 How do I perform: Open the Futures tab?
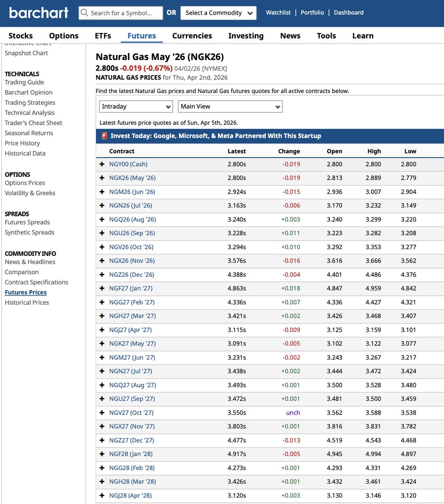tap(142, 36)
